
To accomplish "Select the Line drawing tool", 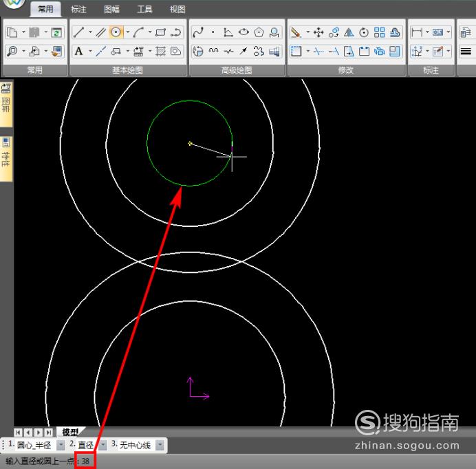I will point(78,32).
